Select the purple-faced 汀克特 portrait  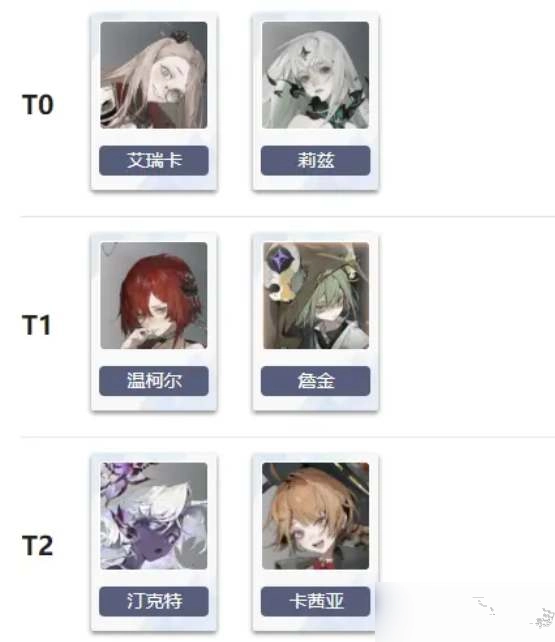[154, 516]
